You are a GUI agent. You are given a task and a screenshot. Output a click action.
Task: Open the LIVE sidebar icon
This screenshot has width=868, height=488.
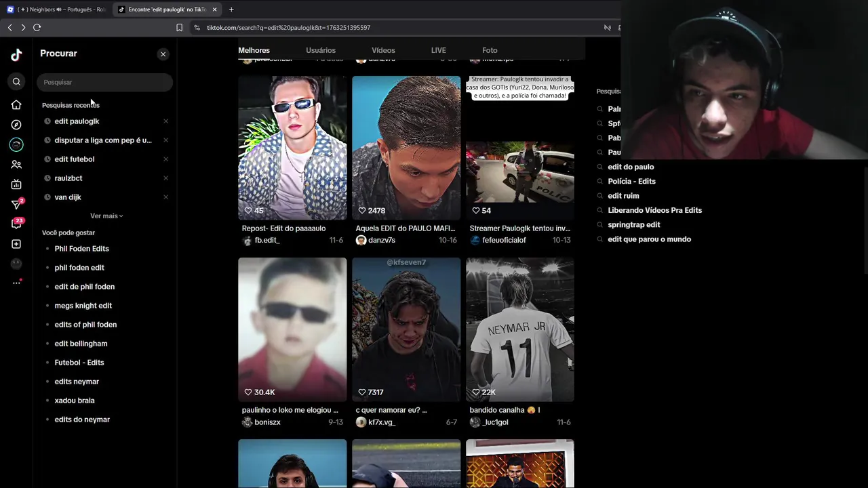click(16, 184)
